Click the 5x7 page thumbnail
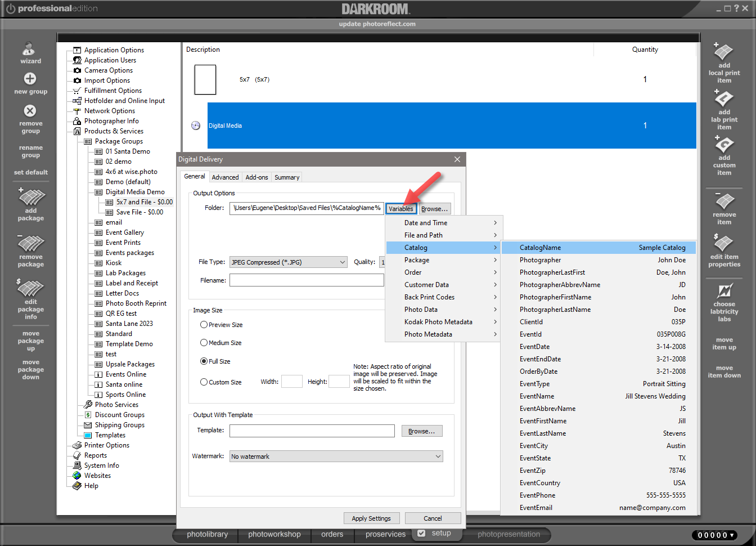Screen dimensions: 756x546 [205, 79]
